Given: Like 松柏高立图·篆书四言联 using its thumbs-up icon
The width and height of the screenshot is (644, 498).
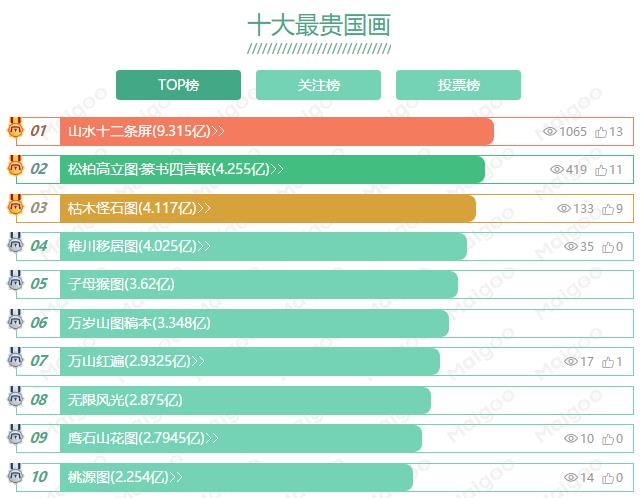Looking at the screenshot, I should (x=601, y=170).
